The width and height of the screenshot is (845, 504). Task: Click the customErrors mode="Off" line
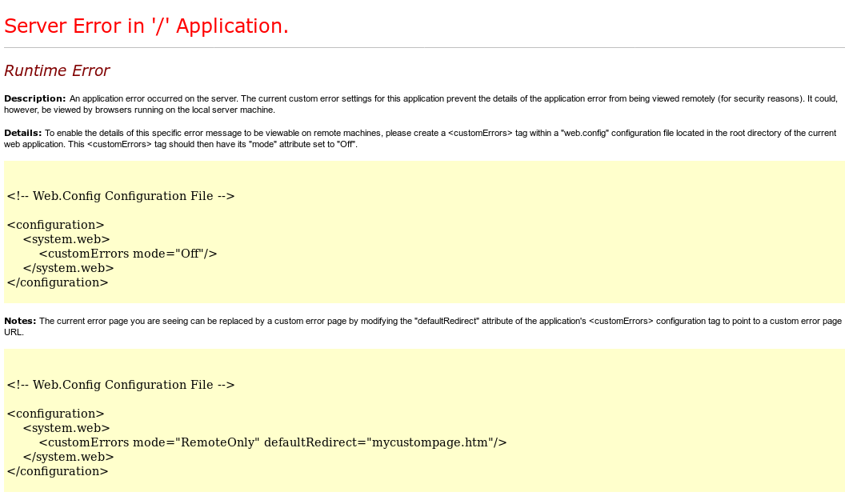[x=128, y=254]
